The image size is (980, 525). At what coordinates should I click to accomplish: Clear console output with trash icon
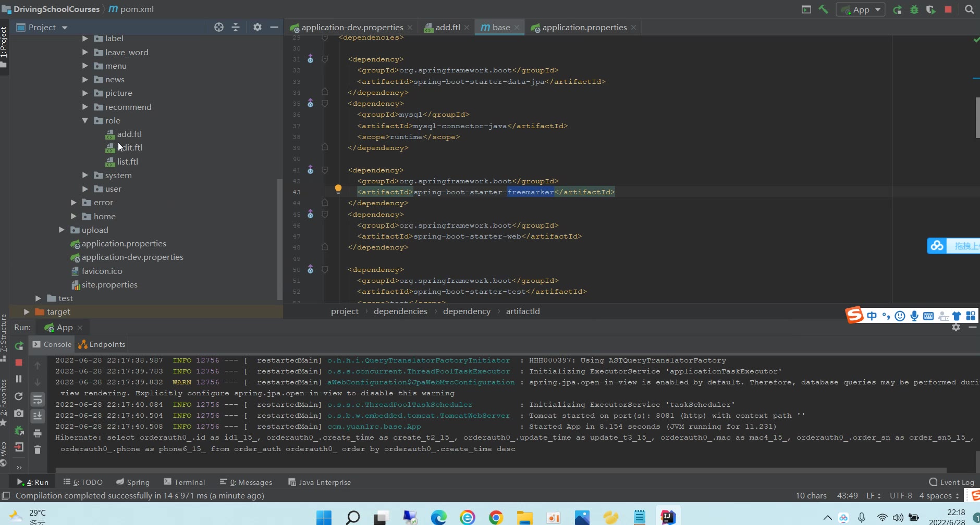(x=38, y=449)
